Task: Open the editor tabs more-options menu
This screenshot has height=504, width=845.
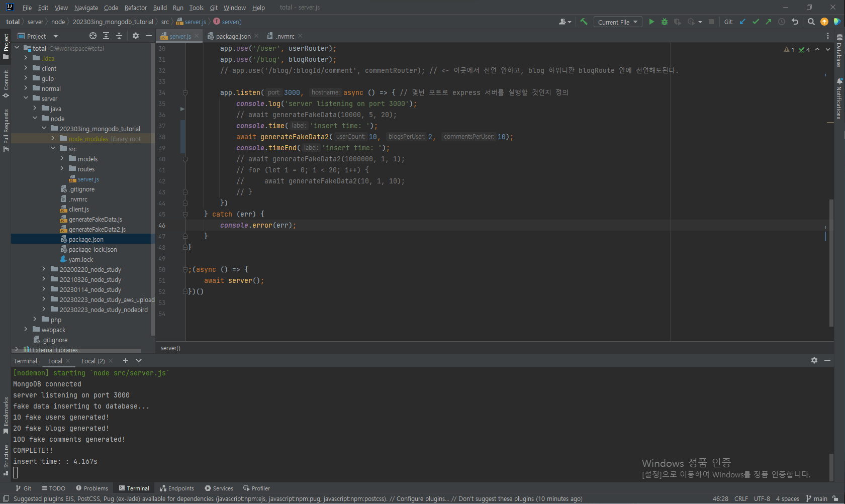Action: (828, 36)
